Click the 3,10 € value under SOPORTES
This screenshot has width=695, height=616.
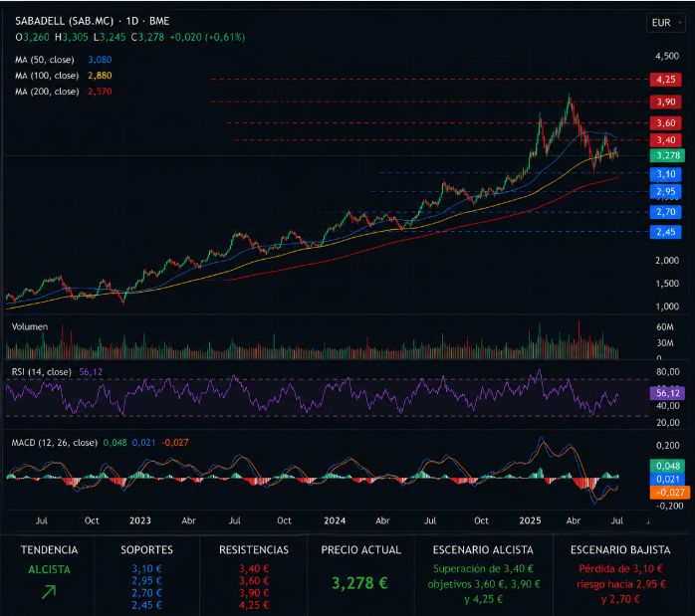(146, 568)
